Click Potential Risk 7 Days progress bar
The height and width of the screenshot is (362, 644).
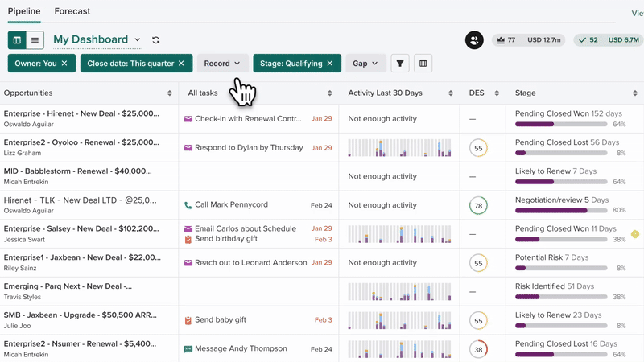click(x=561, y=268)
